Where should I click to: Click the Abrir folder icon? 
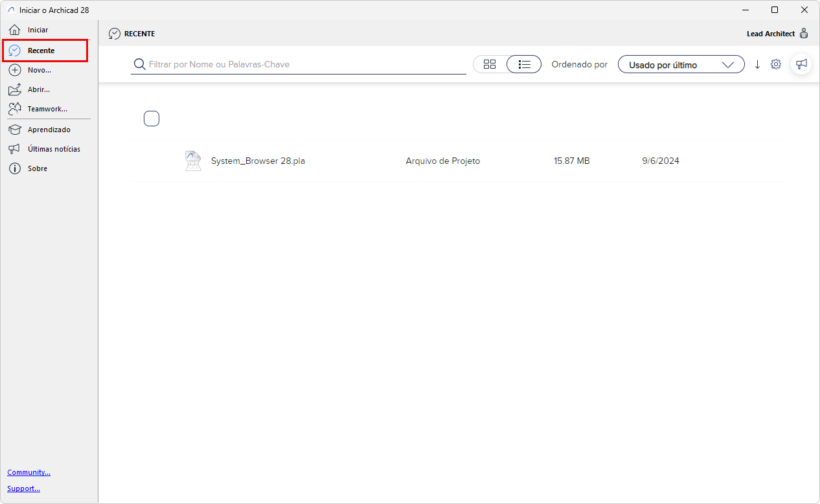pyautogui.click(x=14, y=89)
